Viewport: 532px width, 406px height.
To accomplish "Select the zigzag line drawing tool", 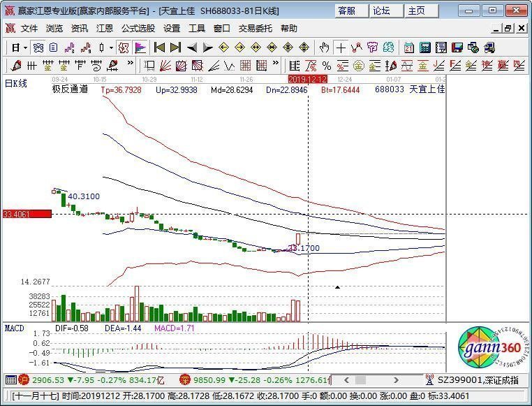I will tap(357, 48).
